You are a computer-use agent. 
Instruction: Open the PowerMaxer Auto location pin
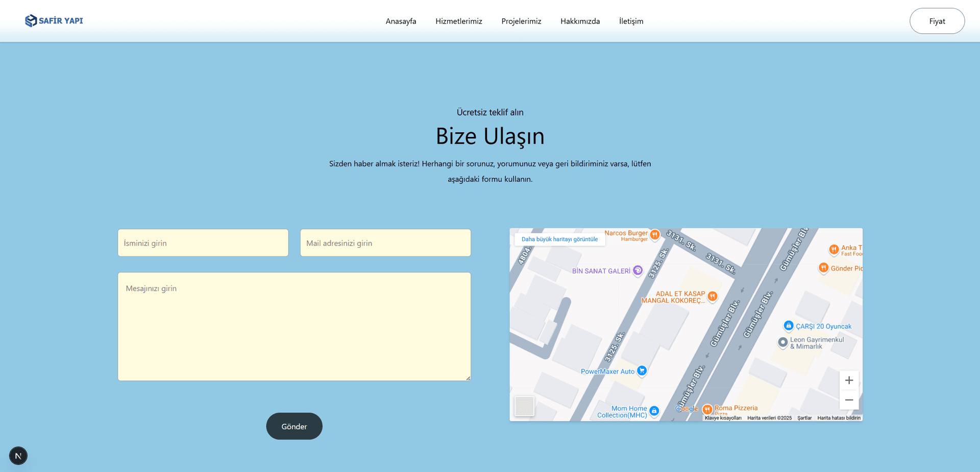[642, 371]
